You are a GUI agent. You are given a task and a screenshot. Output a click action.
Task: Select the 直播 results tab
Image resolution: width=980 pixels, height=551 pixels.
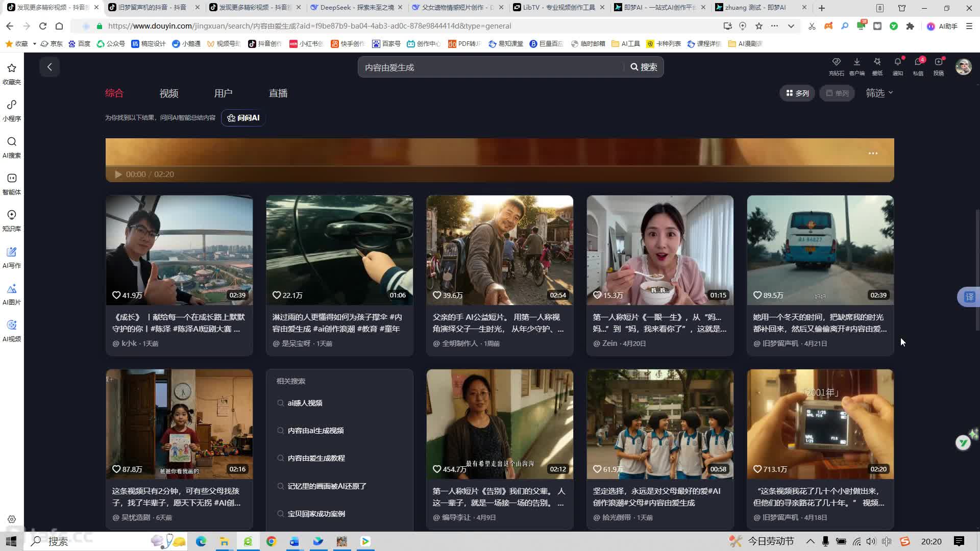coord(278,93)
